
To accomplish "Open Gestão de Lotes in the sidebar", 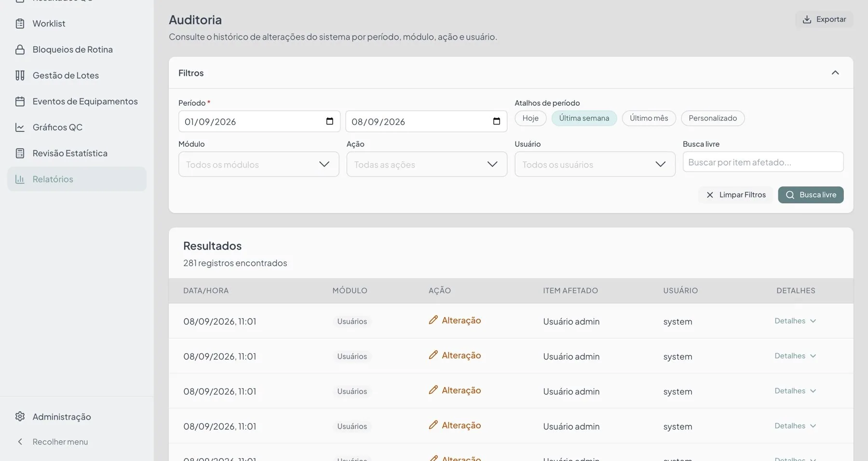I will tap(77, 75).
